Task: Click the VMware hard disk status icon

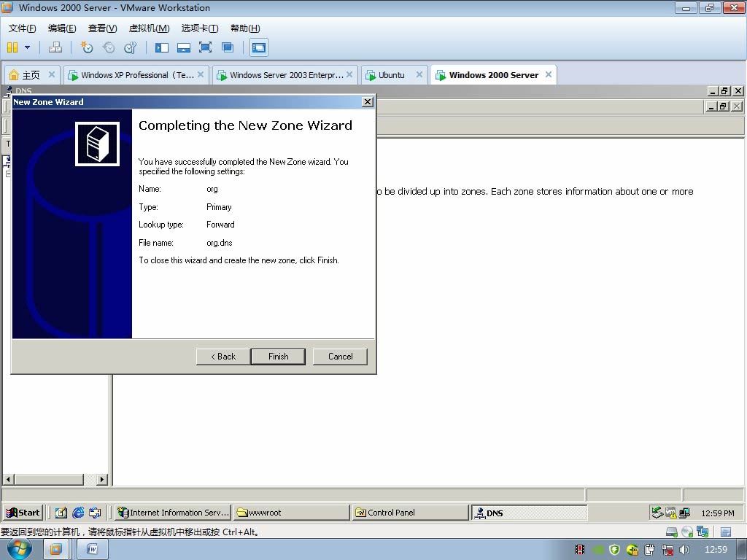Action: point(672,532)
